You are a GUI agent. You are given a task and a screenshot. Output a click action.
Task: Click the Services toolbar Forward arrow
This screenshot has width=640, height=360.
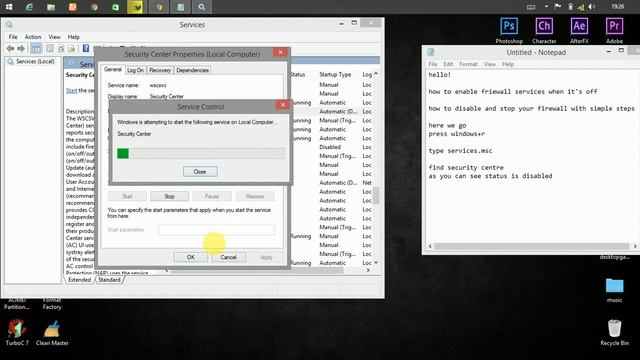(x=21, y=49)
